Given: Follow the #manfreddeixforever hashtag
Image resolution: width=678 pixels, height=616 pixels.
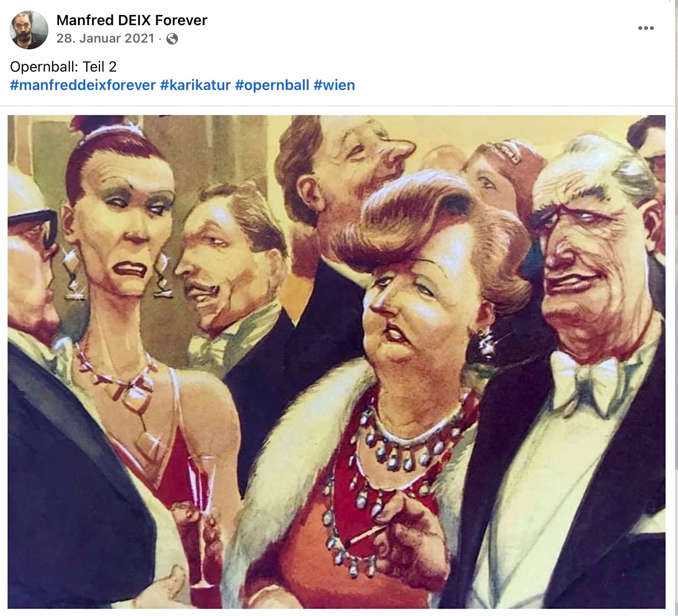Looking at the screenshot, I should pyautogui.click(x=83, y=85).
